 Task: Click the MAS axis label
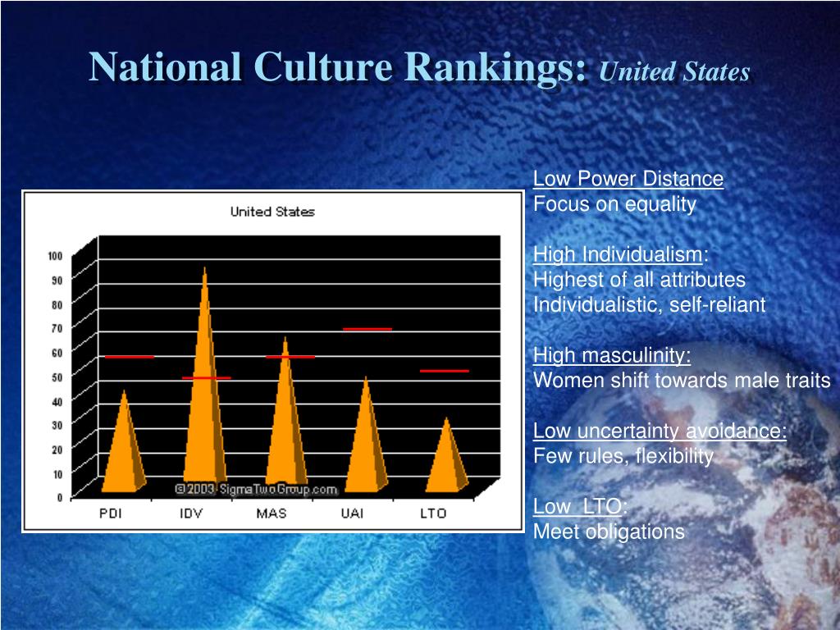271,514
